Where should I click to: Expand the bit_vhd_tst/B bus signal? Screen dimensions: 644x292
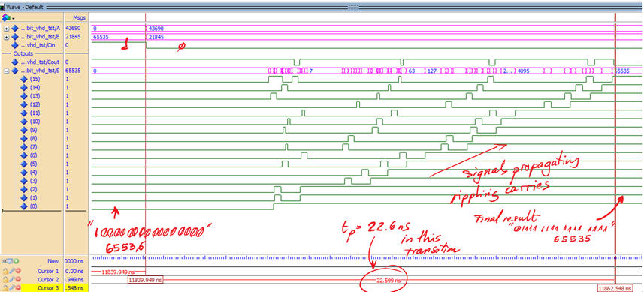[x=7, y=37]
